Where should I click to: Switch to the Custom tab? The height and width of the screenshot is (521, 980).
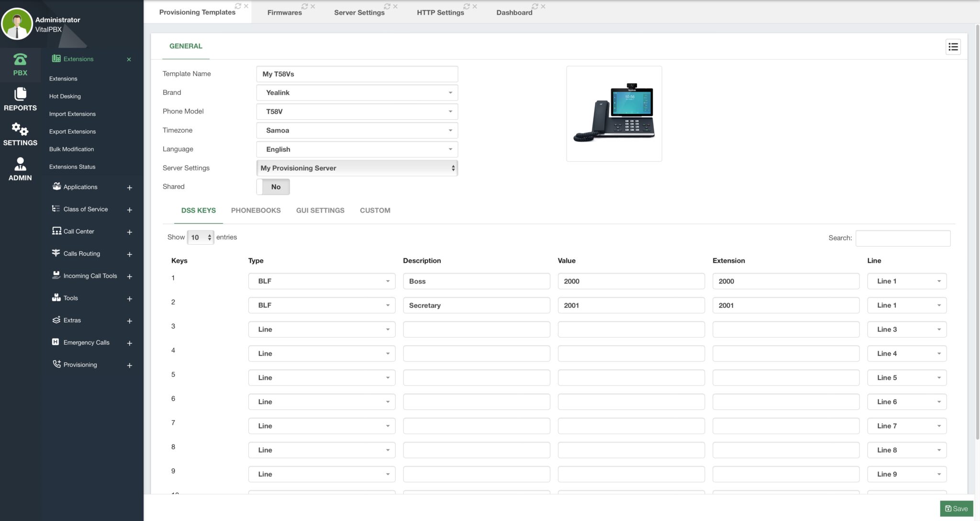tap(375, 210)
